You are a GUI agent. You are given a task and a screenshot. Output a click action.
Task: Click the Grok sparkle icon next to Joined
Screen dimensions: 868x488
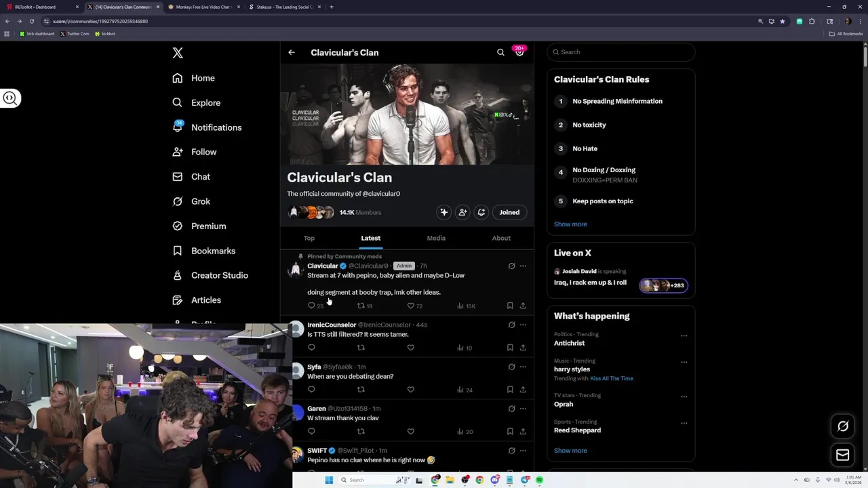pyautogui.click(x=444, y=212)
